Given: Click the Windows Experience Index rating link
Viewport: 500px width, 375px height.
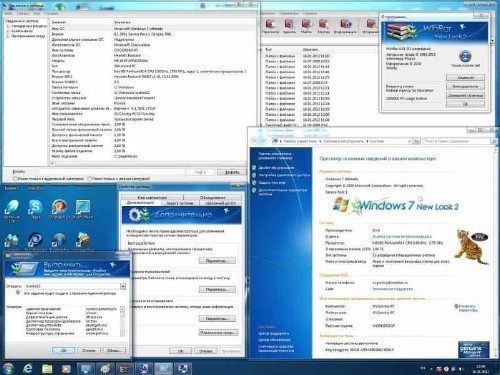Looking at the screenshot, I should click(x=402, y=236).
